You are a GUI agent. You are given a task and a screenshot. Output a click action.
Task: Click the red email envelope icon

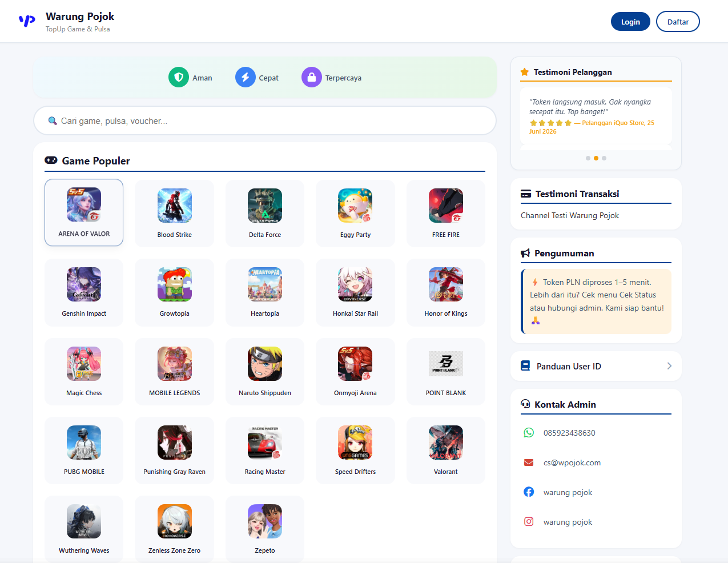[x=529, y=463]
